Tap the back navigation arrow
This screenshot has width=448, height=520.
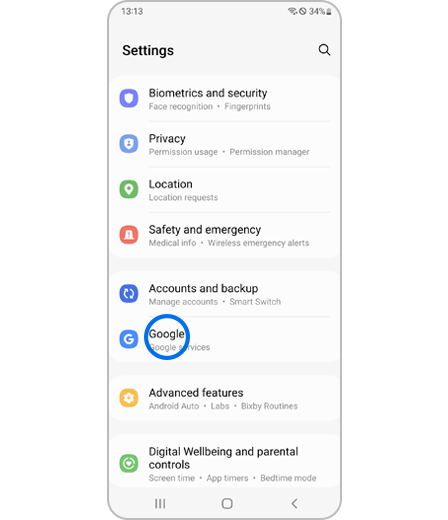[294, 503]
